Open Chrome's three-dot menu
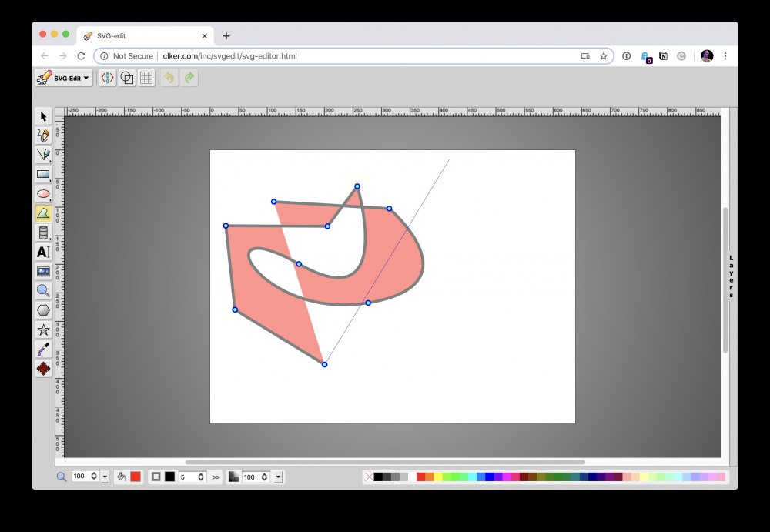The width and height of the screenshot is (770, 532). click(x=725, y=56)
